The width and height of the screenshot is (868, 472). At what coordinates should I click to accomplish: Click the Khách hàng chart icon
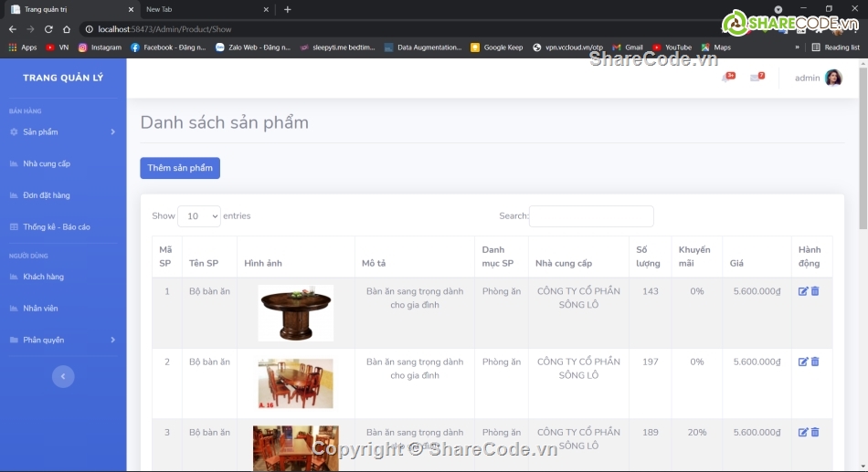click(14, 276)
